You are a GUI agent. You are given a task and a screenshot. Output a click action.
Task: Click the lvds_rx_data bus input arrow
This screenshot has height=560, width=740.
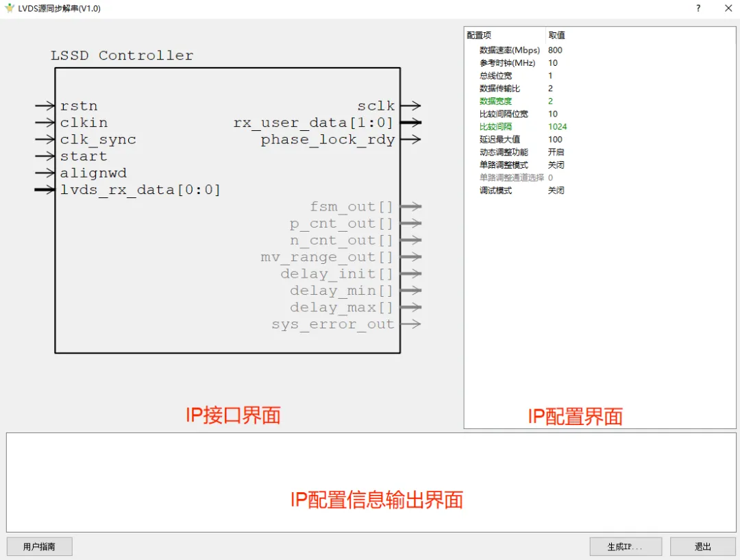pos(45,190)
